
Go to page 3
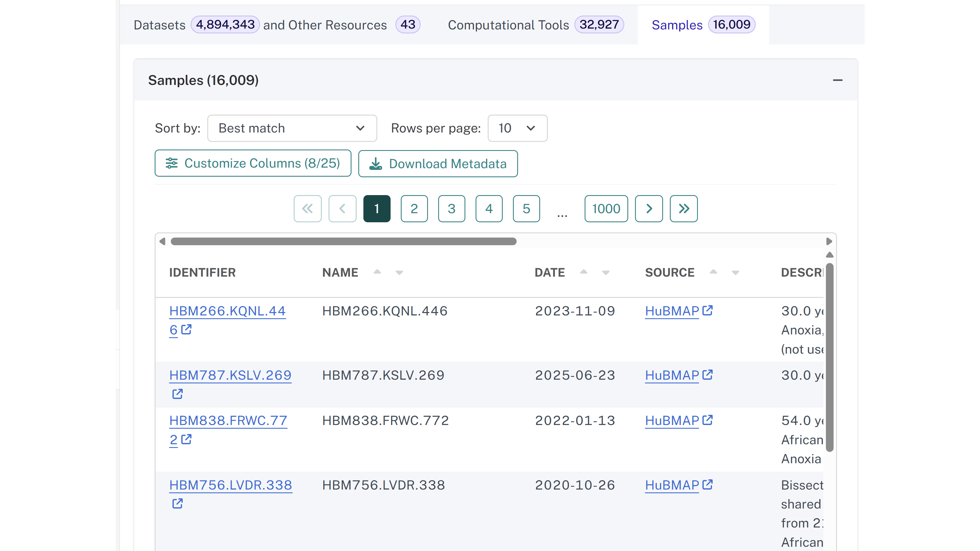click(x=451, y=208)
